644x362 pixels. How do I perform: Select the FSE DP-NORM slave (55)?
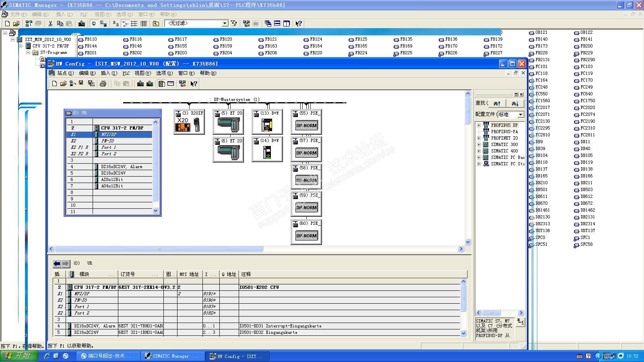pyautogui.click(x=306, y=122)
